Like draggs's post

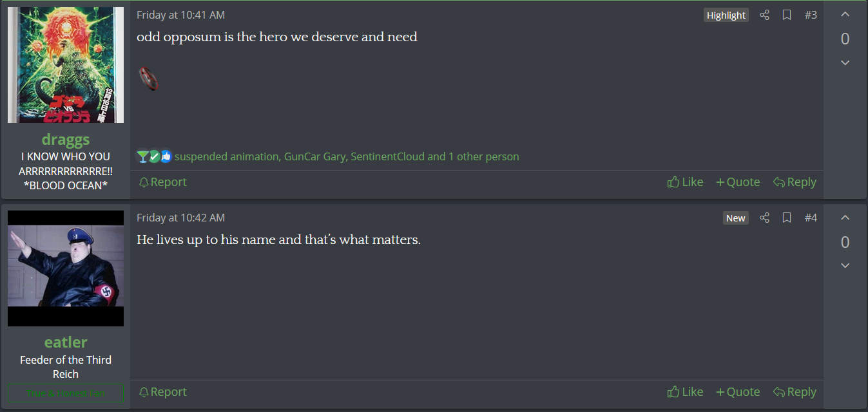[x=685, y=182]
